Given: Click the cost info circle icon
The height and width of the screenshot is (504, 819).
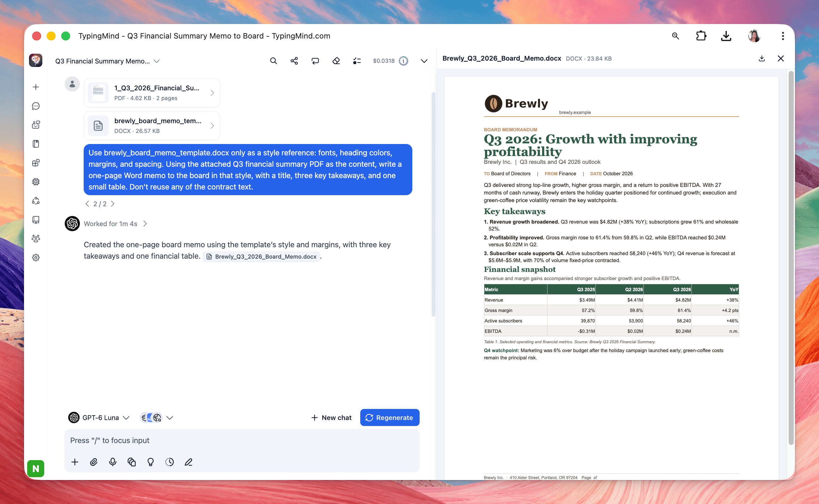Looking at the screenshot, I should point(403,61).
